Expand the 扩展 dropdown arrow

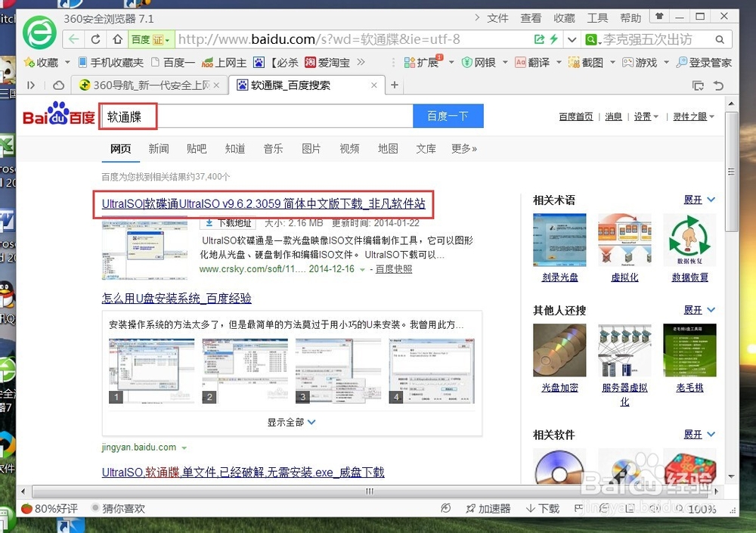[451, 62]
